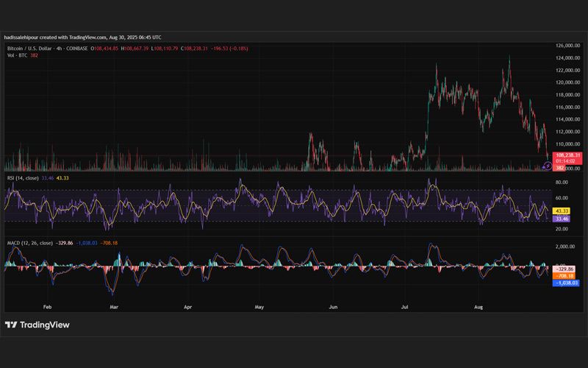
Task: Click the open price O108,434.85 value
Action: pyautogui.click(x=104, y=49)
